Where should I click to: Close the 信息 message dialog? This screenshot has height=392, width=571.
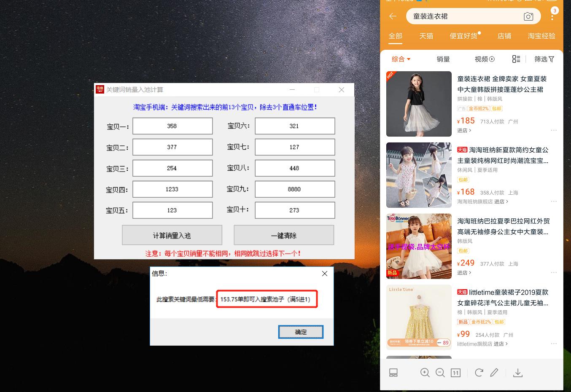325,274
